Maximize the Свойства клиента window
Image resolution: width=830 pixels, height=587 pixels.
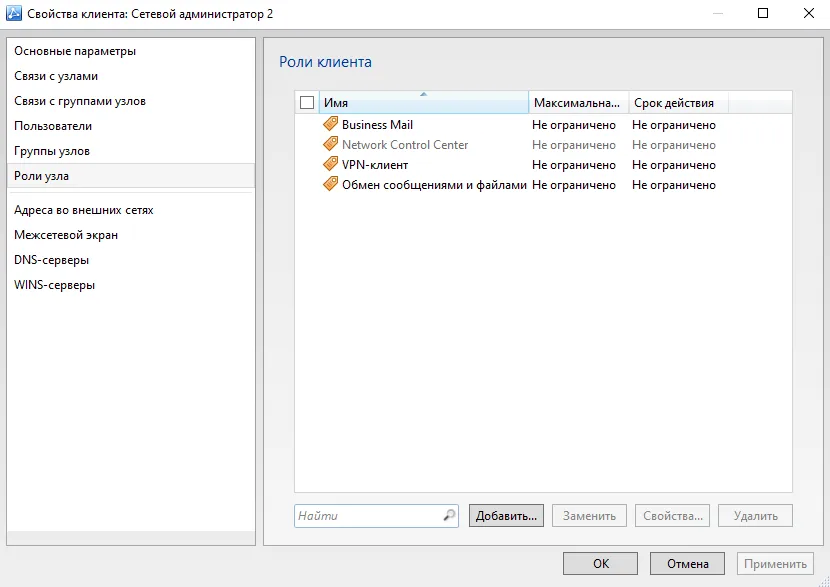click(763, 13)
